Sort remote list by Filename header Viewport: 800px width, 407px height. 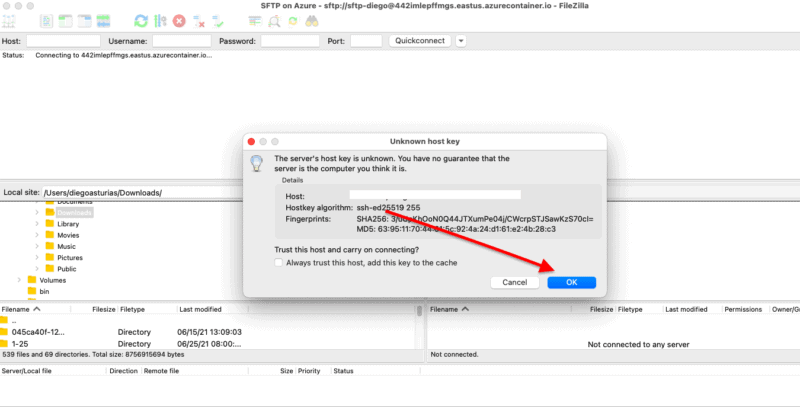pyautogui.click(x=499, y=309)
